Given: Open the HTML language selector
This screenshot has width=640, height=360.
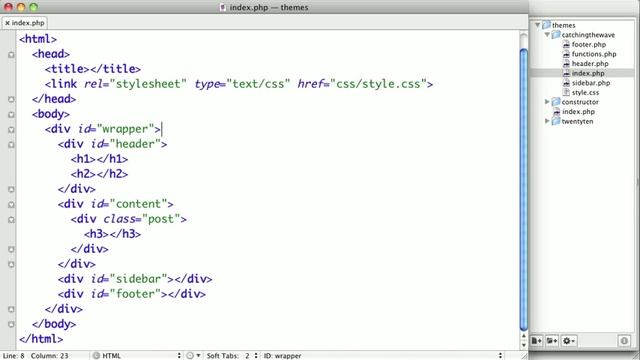Looking at the screenshot, I should (x=137, y=356).
